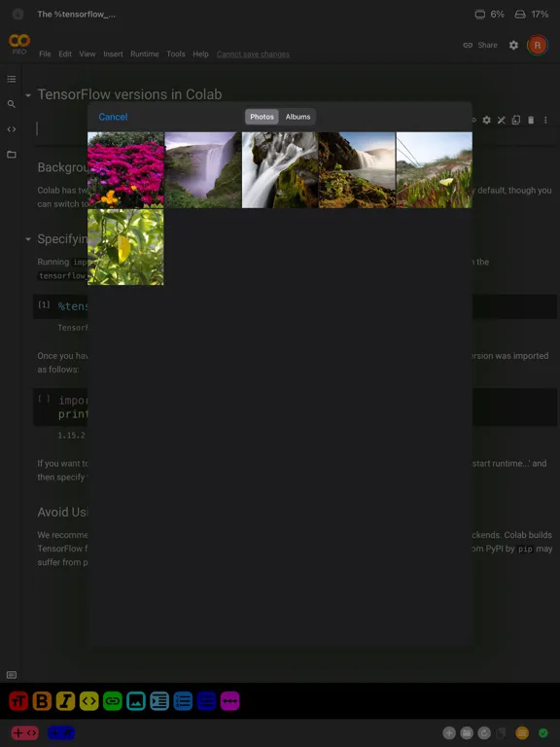Select the green leaves photo
The height and width of the screenshot is (747, 560).
tap(125, 247)
